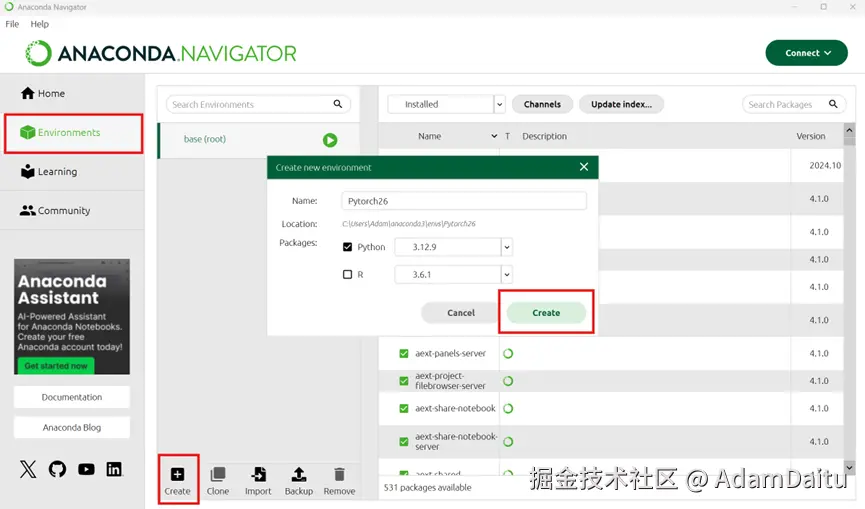Toggle the aext-project-filebrowser-server checkbox
Image resolution: width=865 pixels, height=509 pixels.
pos(404,381)
